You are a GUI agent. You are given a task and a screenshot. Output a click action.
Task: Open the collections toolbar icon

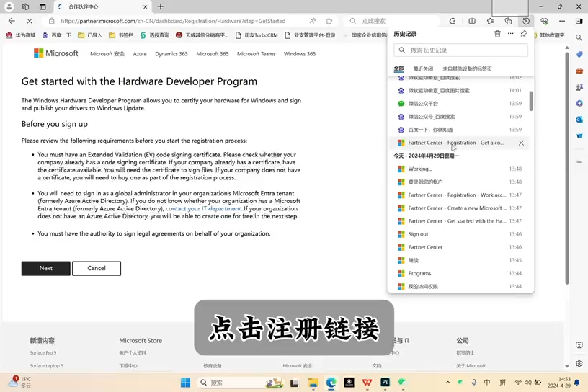(x=508, y=21)
